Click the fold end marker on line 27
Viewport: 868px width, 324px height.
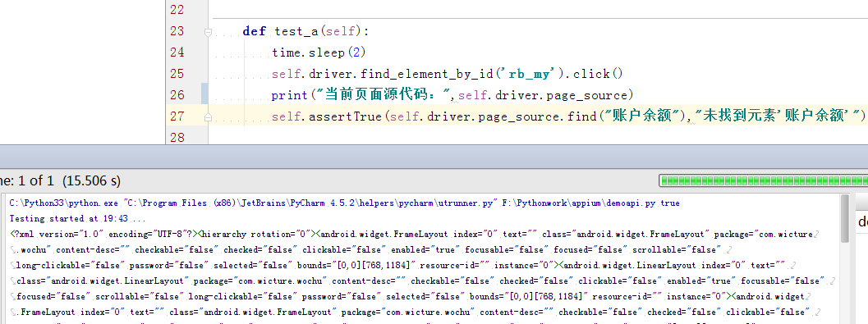(x=208, y=117)
